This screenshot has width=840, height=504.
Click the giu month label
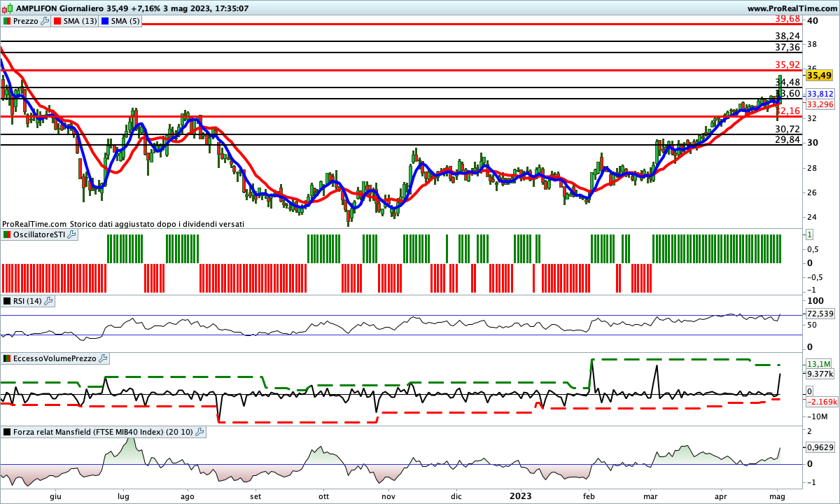tap(56, 496)
